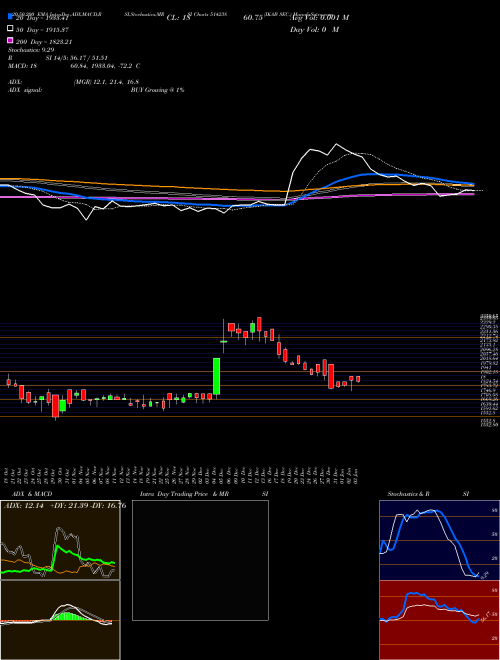This screenshot has width=500, height=660.
Task: Click the 'Avg Vol: 0.001 M' readout
Action: point(319,18)
